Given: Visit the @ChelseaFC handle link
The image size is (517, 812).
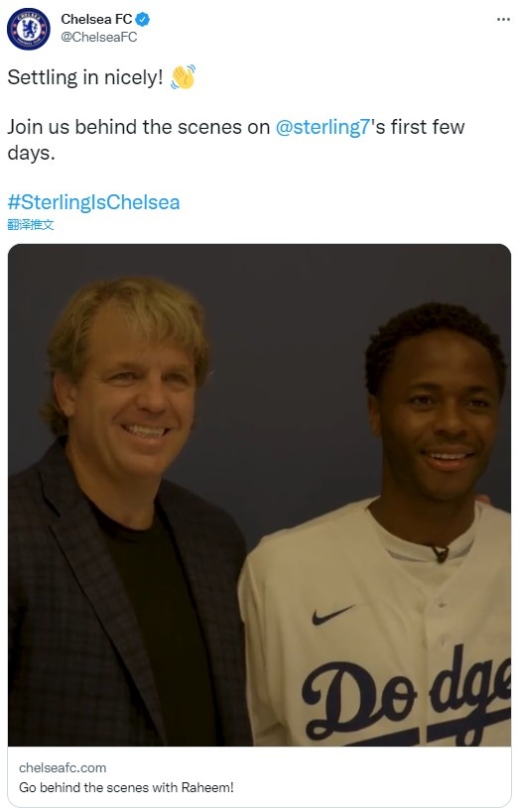Looking at the screenshot, I should click(99, 38).
